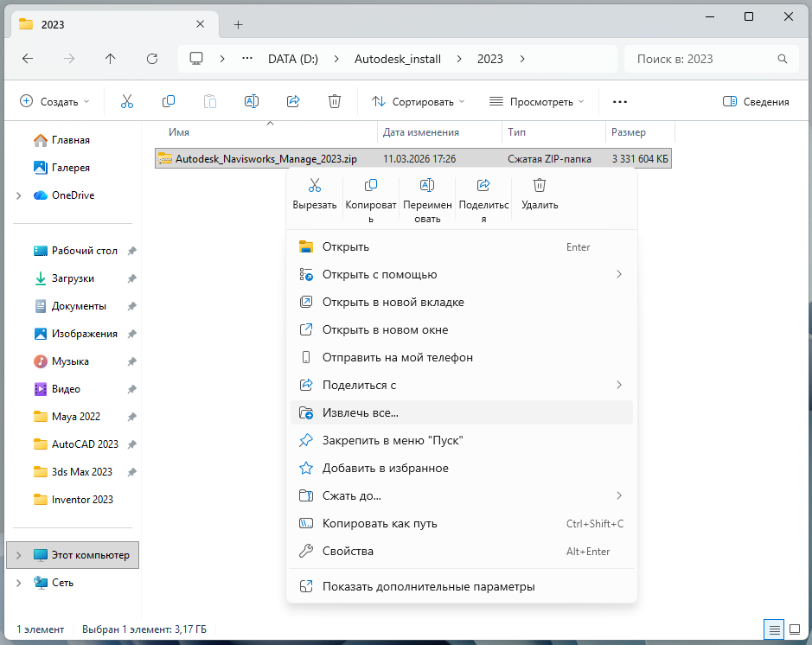
Task: Toggle the Сведения details pane
Action: click(756, 101)
